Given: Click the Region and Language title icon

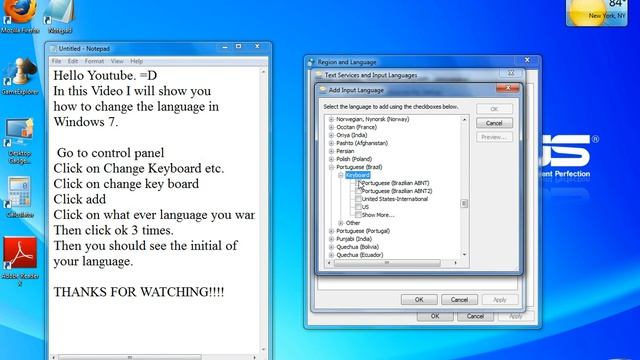Looking at the screenshot, I should [x=311, y=62].
